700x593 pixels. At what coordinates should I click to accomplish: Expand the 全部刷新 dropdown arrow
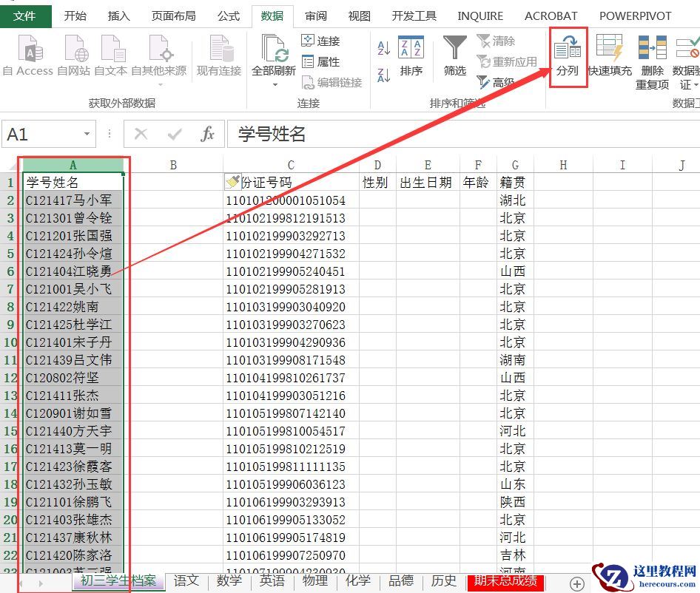click(275, 84)
